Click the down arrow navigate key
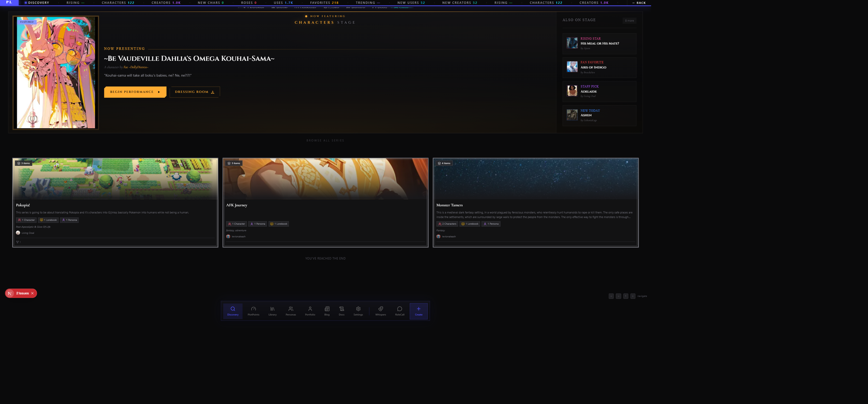Viewport: 868px width, 404px height. tap(633, 296)
